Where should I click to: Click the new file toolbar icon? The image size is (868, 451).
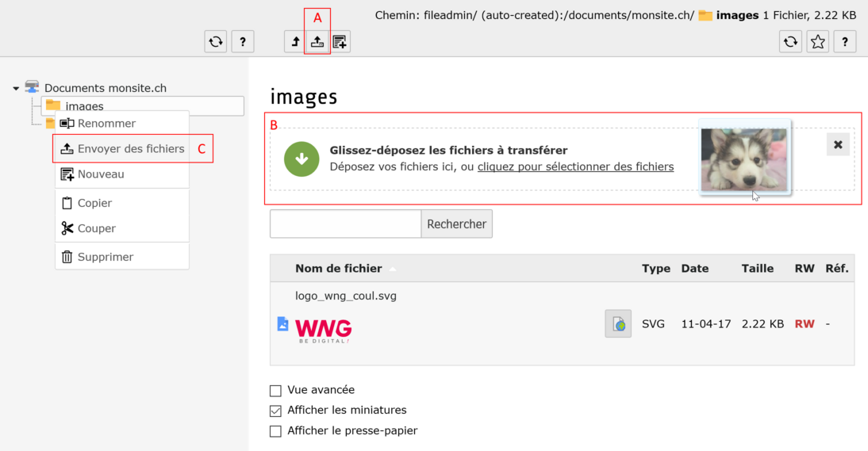tap(340, 42)
